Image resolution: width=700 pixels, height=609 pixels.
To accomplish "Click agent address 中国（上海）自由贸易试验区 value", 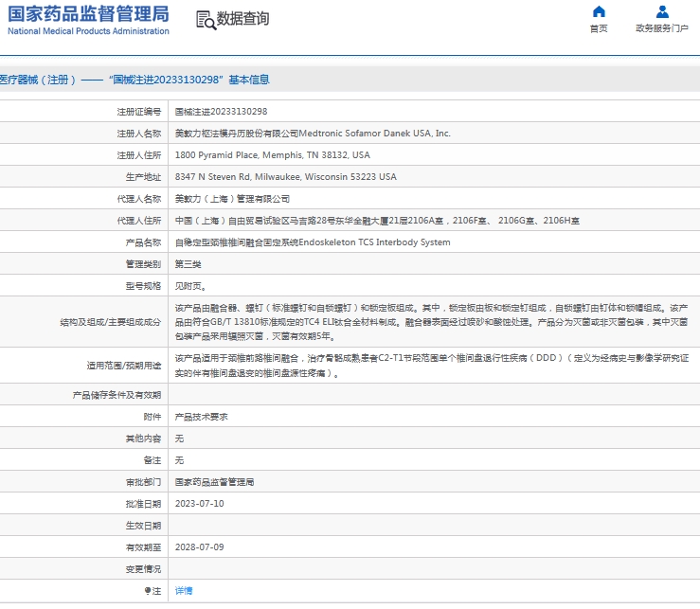I will click(x=377, y=221).
